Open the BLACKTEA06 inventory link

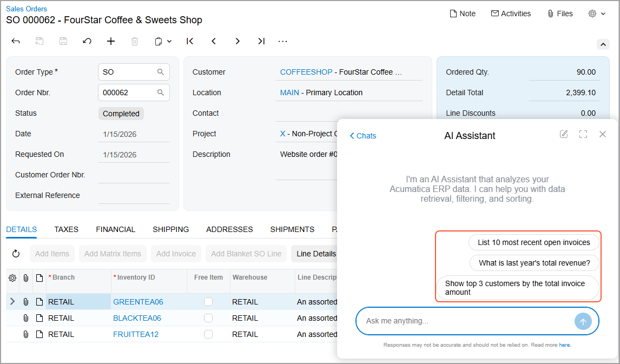point(137,318)
